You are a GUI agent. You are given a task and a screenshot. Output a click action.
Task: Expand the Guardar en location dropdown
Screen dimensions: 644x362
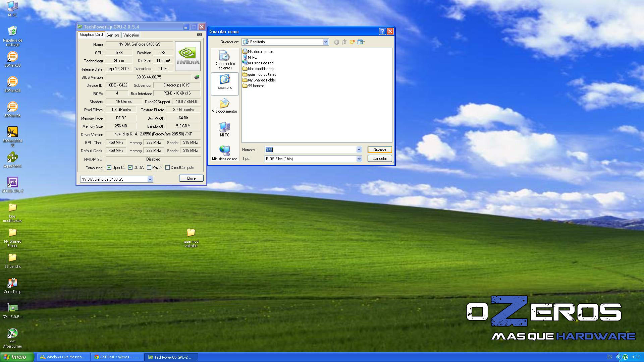click(326, 42)
